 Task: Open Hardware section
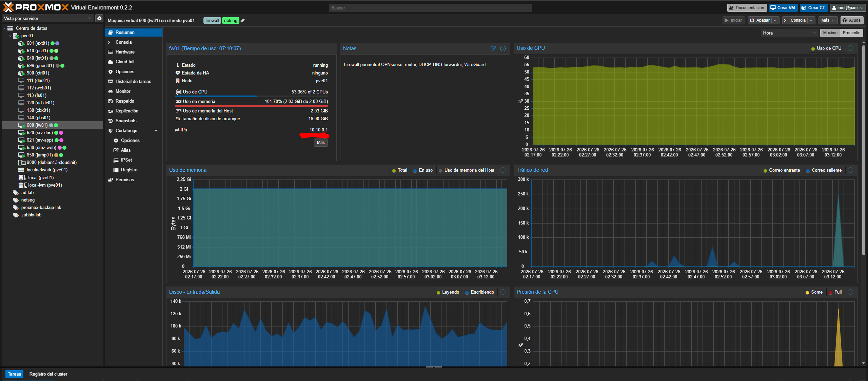click(134, 52)
